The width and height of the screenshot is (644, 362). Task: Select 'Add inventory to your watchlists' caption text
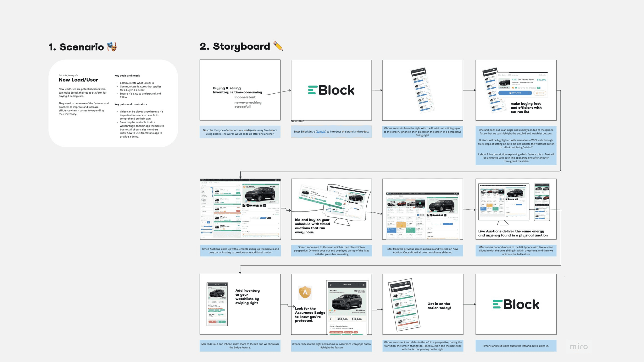tap(247, 297)
